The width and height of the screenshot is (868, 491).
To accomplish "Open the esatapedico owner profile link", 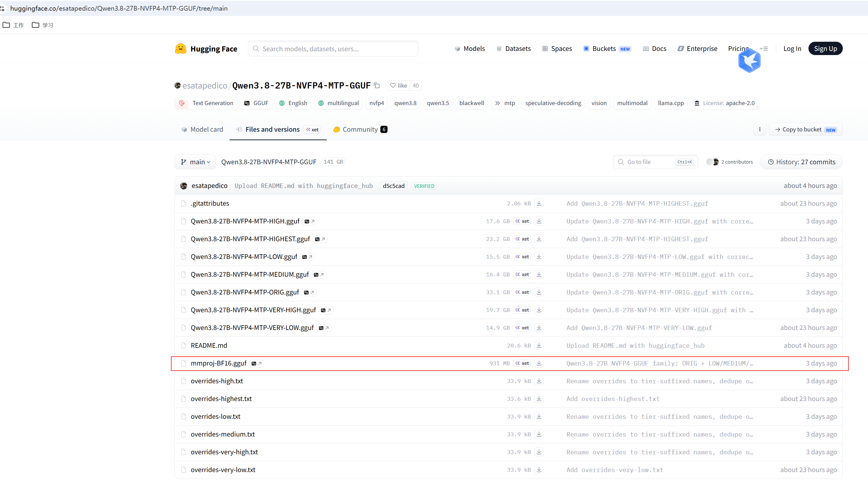I will (x=205, y=86).
